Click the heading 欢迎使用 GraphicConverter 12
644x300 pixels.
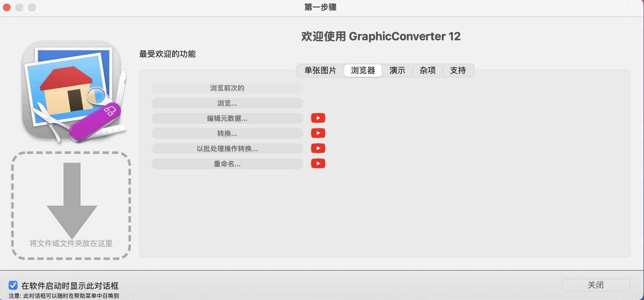381,37
